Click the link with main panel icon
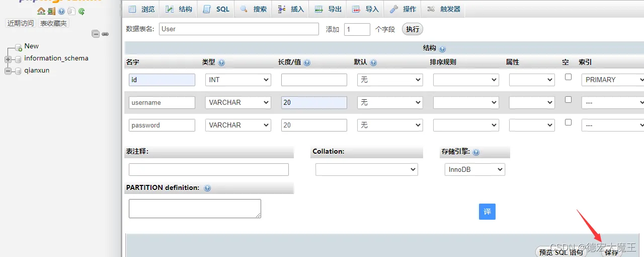Viewport: 644px width, 257px height. (x=105, y=34)
